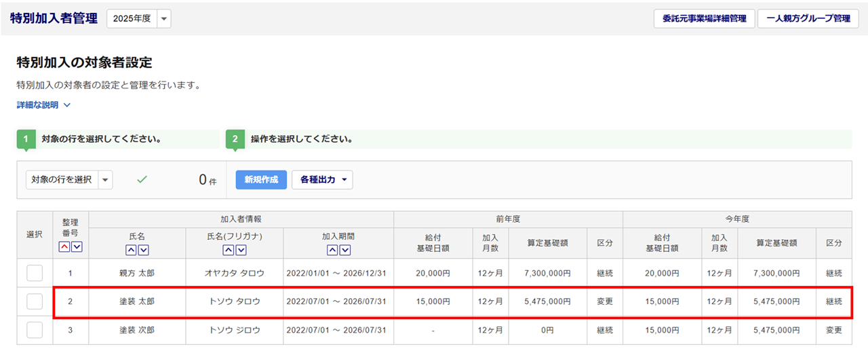This screenshot has width=868, height=351.
Task: Select the checkbox for 塗装 太郎 row
Action: pyautogui.click(x=35, y=301)
